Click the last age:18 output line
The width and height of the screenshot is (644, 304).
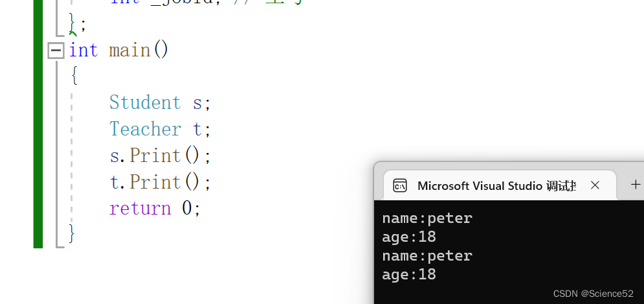pyautogui.click(x=409, y=274)
